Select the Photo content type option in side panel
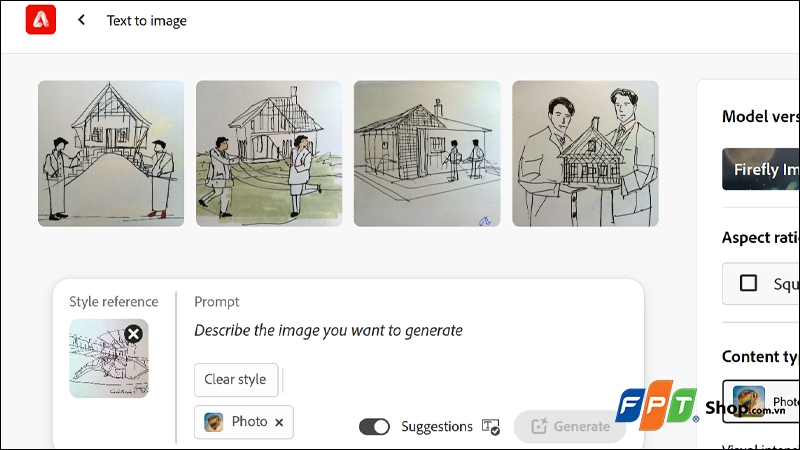The width and height of the screenshot is (800, 450). [x=761, y=401]
